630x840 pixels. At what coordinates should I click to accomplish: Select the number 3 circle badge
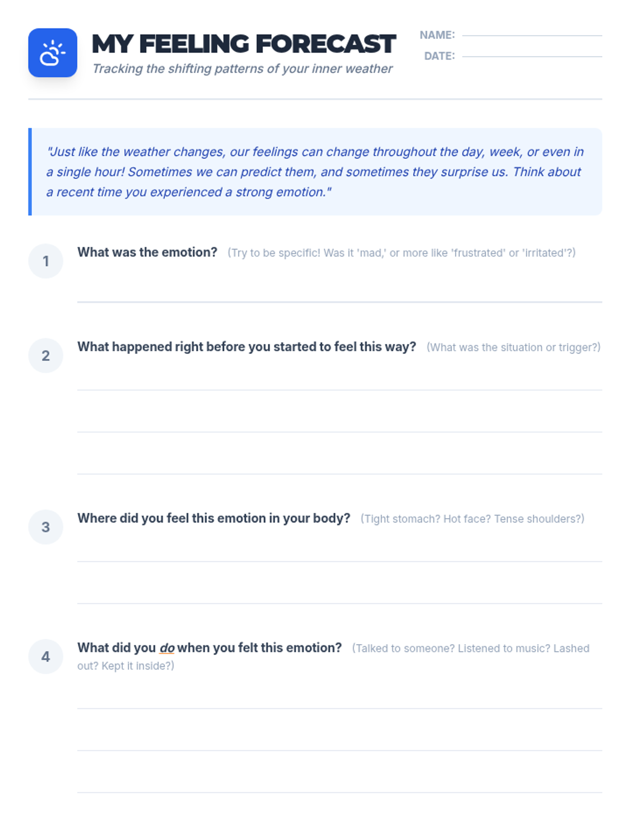[46, 527]
